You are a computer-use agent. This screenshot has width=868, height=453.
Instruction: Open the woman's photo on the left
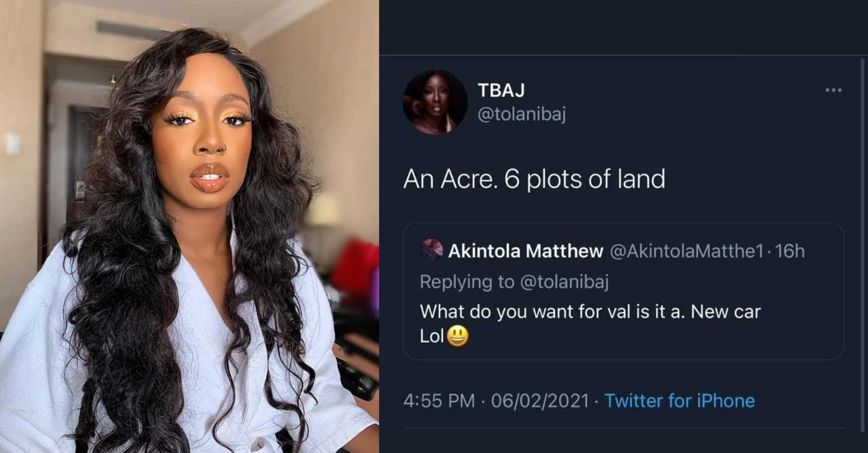190,226
